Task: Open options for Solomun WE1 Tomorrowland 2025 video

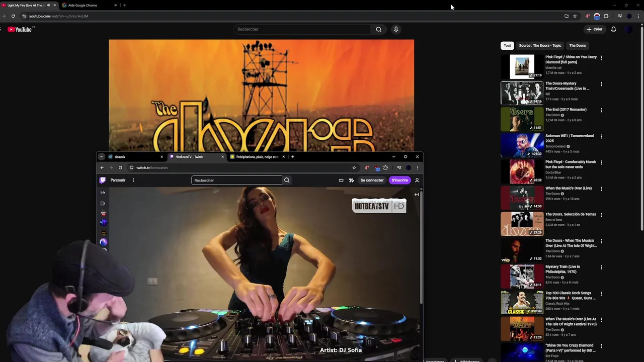Action: (601, 136)
